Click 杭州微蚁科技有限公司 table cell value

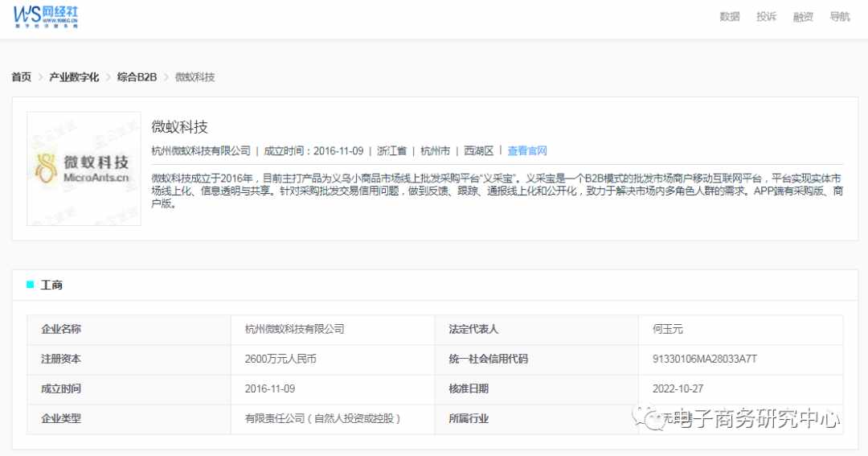coord(294,329)
